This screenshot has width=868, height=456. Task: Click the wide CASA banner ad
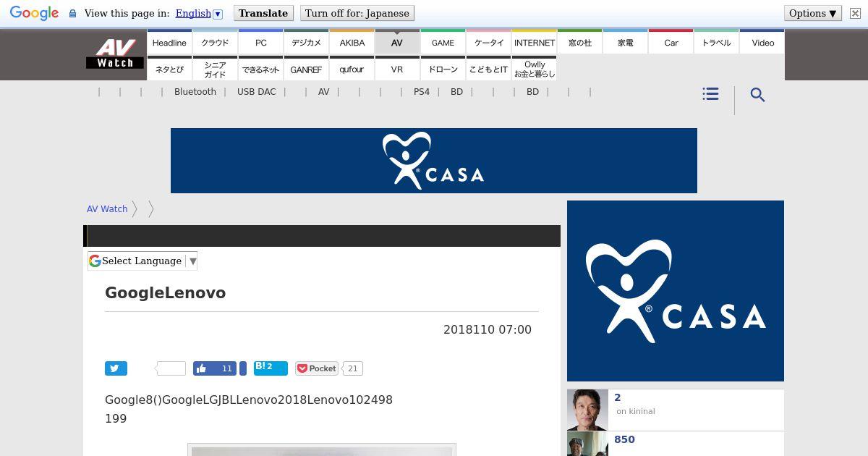(x=434, y=161)
